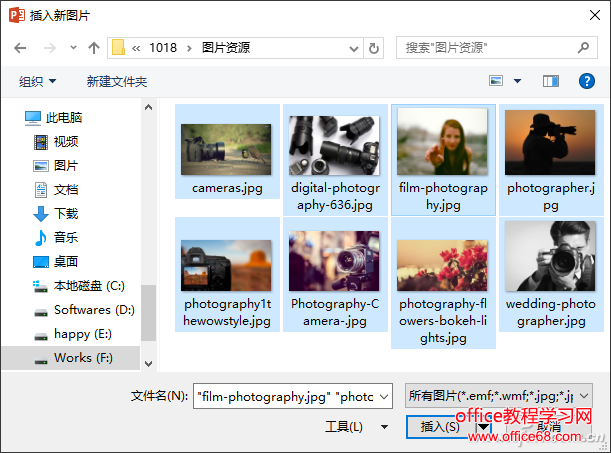Open the 所有图片 file type dropdown
Viewport: 611px width, 453px height.
499,396
